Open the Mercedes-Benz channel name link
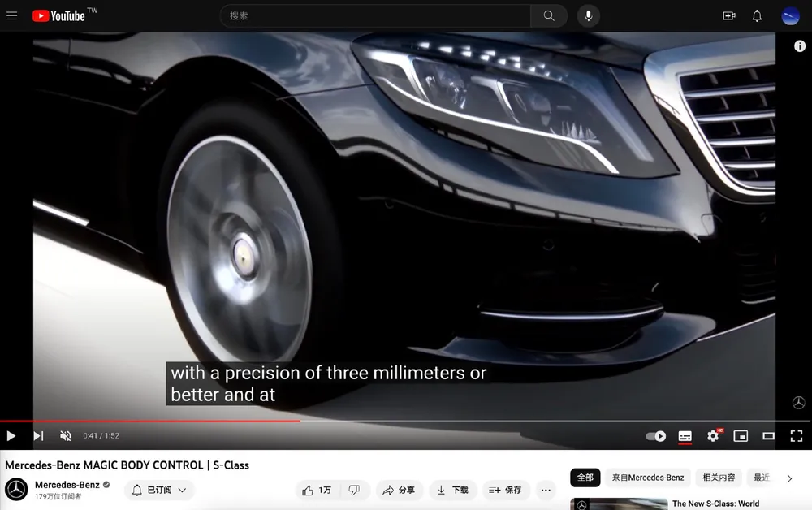 coord(67,485)
